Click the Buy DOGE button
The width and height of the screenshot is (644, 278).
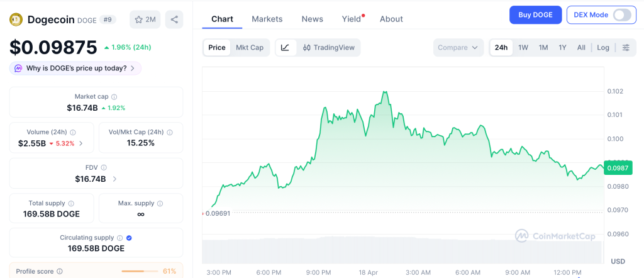(535, 14)
